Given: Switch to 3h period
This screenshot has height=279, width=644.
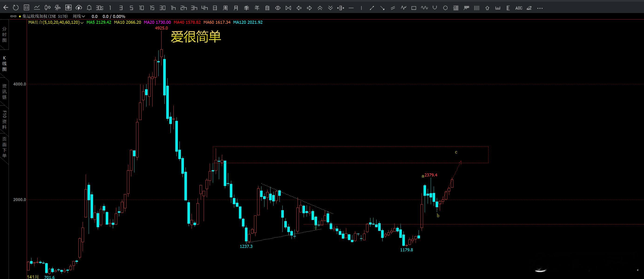Looking at the screenshot, I should coord(194,8).
